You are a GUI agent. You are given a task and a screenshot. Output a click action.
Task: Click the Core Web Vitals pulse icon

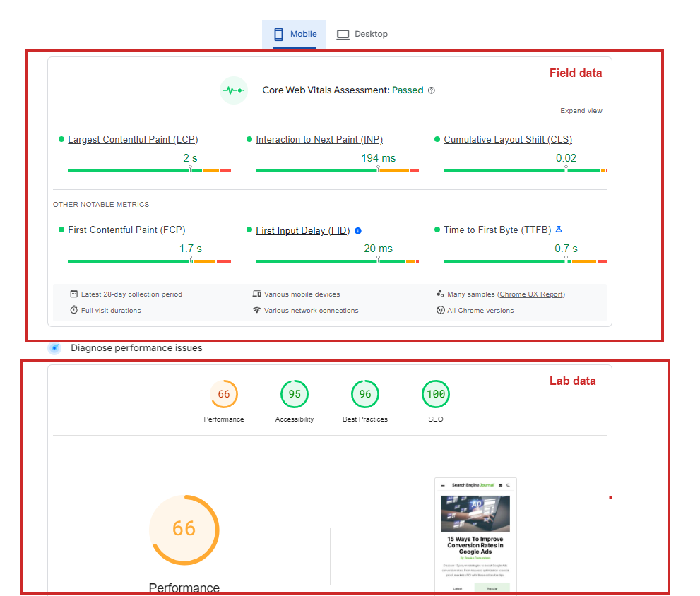(233, 90)
